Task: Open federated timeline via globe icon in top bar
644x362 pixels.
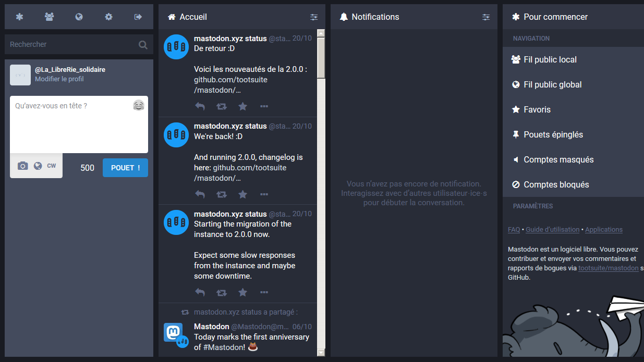Action: coord(79,17)
